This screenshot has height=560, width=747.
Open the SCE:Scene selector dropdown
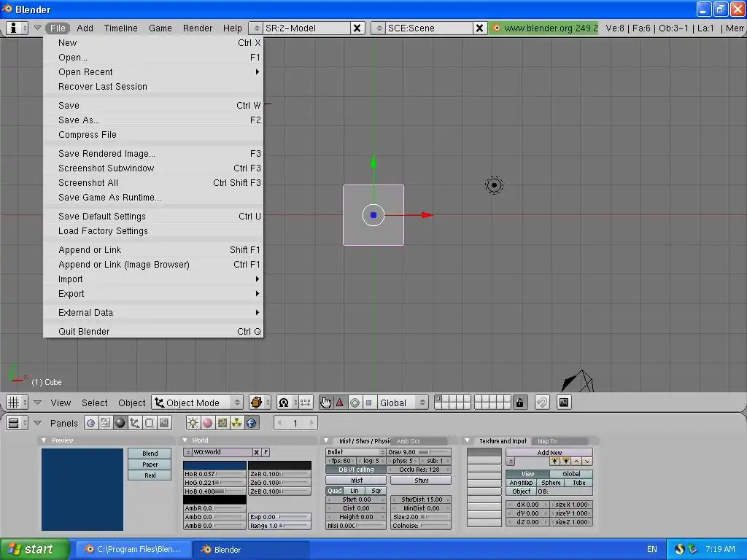(379, 28)
